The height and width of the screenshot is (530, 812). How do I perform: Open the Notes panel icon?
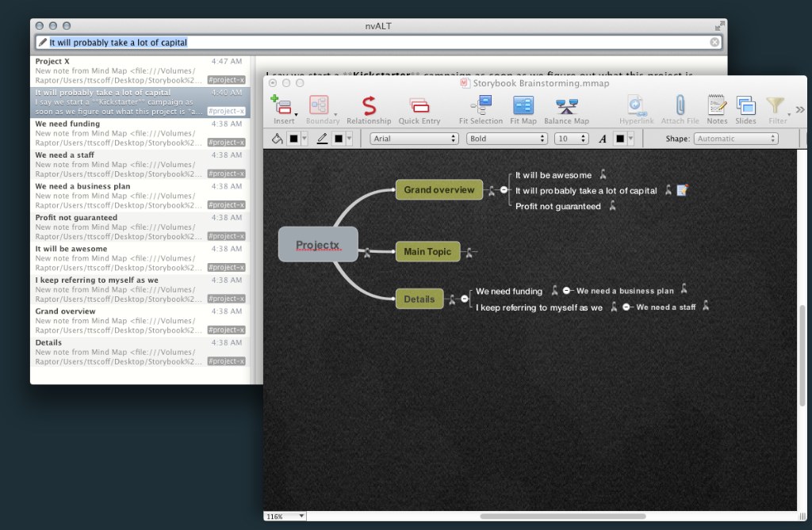click(x=717, y=105)
